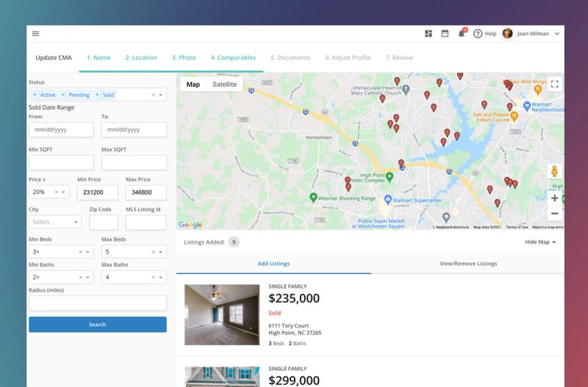Toggle map fullscreen view
Image resolution: width=588 pixels, height=387 pixels.
tap(555, 84)
